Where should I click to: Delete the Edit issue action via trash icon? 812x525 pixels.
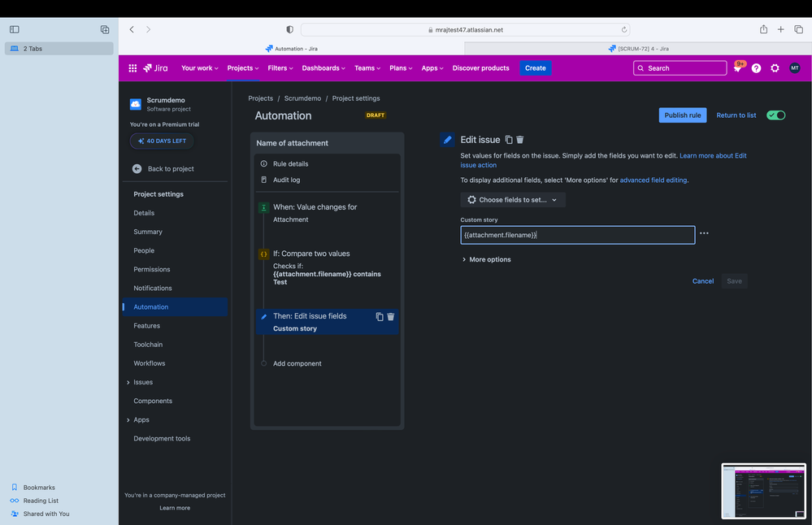[x=520, y=139]
